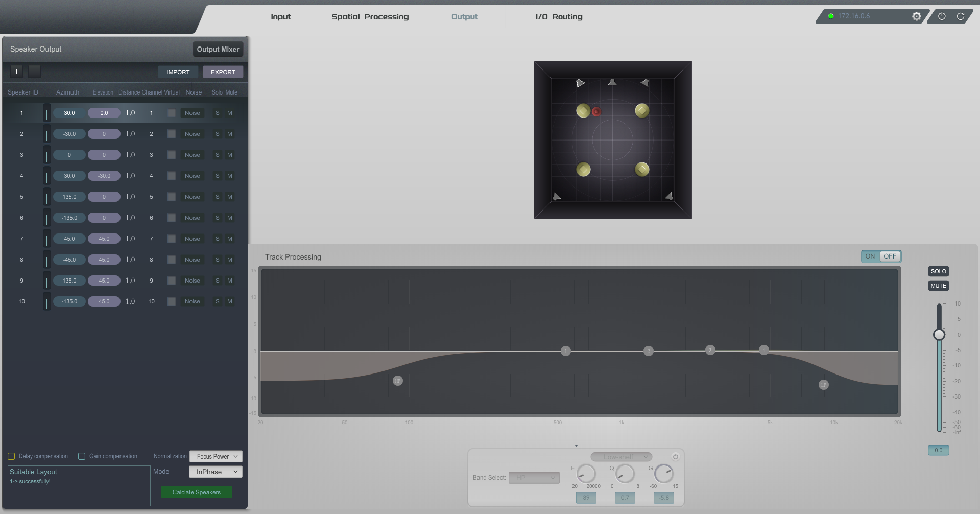Select the LP node on the EQ curve
The height and width of the screenshot is (514, 980).
coord(824,385)
